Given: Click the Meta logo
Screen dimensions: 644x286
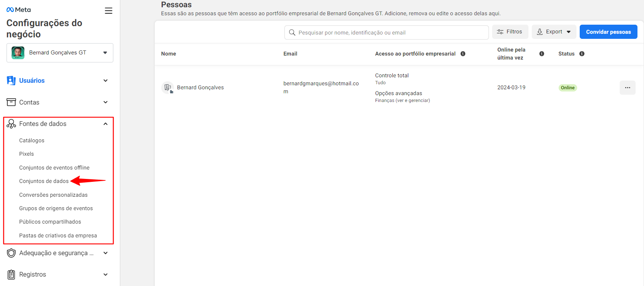Looking at the screenshot, I should point(19,10).
